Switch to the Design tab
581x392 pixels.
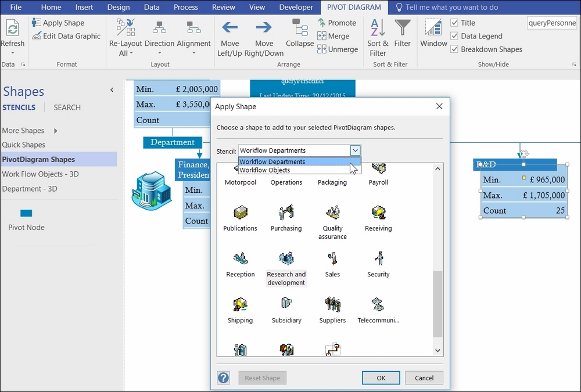point(119,8)
